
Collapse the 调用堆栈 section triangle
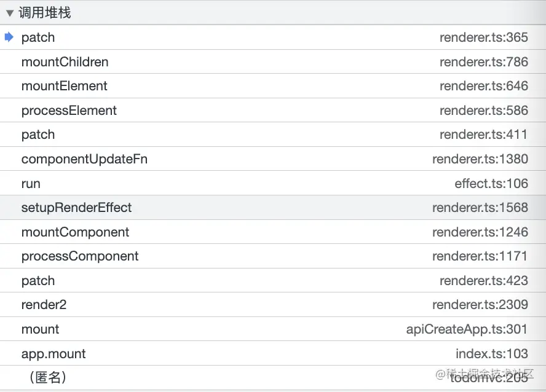[10, 13]
